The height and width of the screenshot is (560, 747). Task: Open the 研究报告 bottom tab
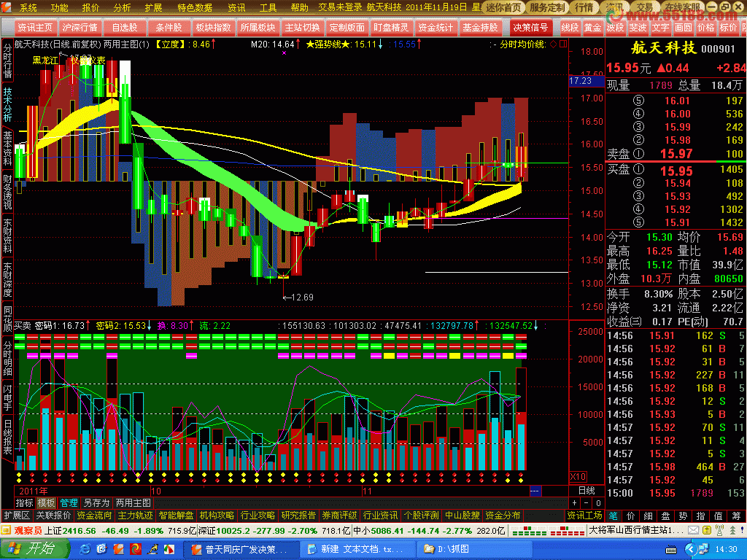(298, 516)
